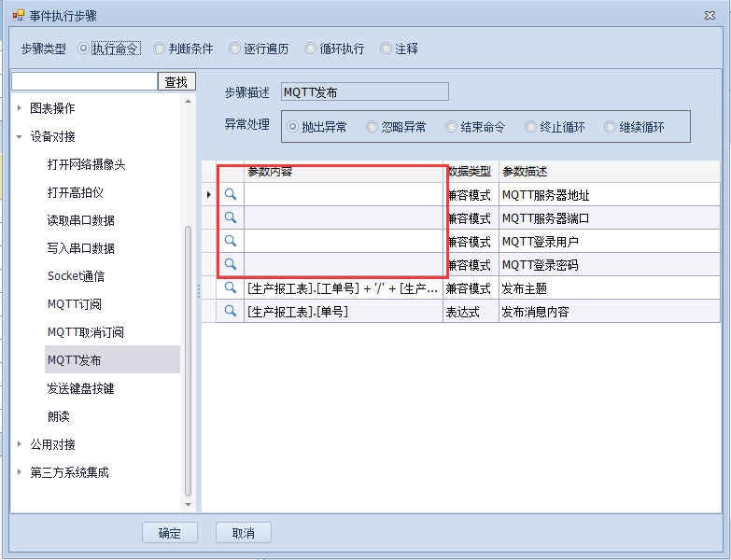
Task: Select MQTT订阅 in the command tree
Action: (x=74, y=304)
